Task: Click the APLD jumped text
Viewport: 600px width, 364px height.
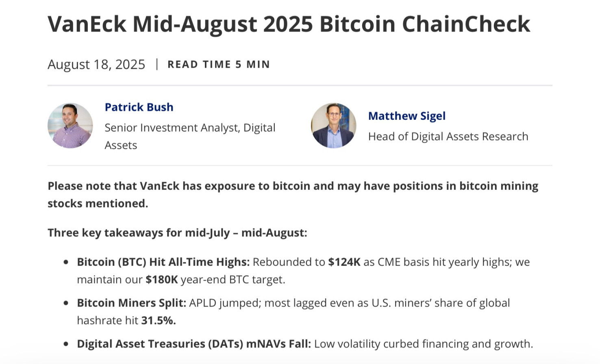Action: [x=225, y=303]
